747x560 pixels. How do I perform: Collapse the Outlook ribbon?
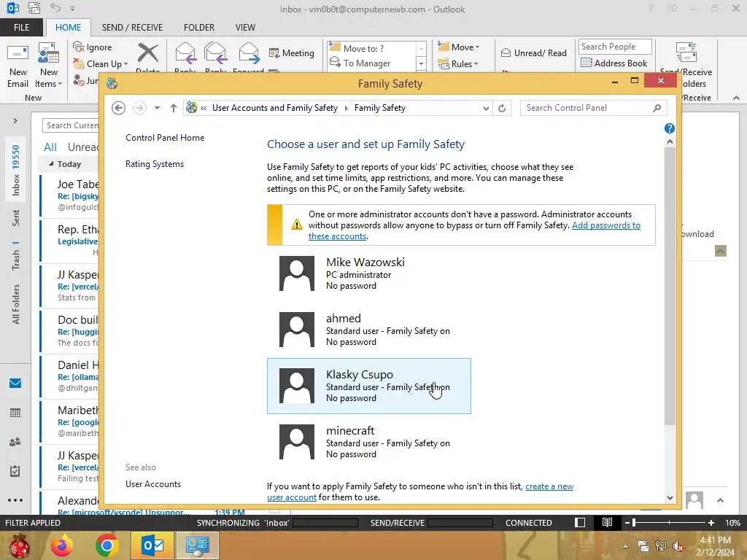(736, 98)
